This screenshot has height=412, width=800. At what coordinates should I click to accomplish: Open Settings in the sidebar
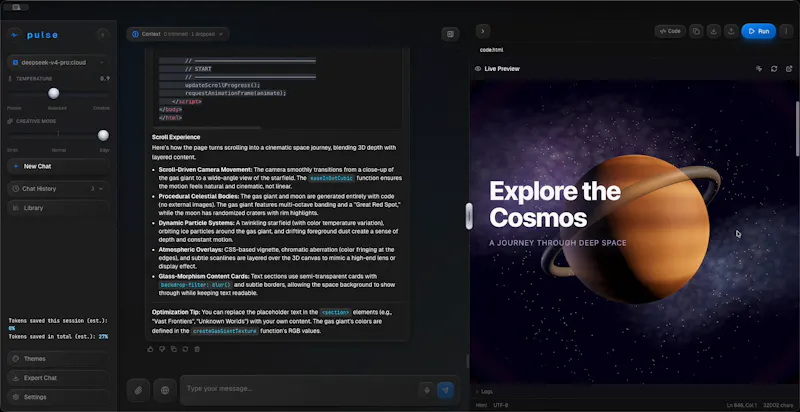coord(58,397)
